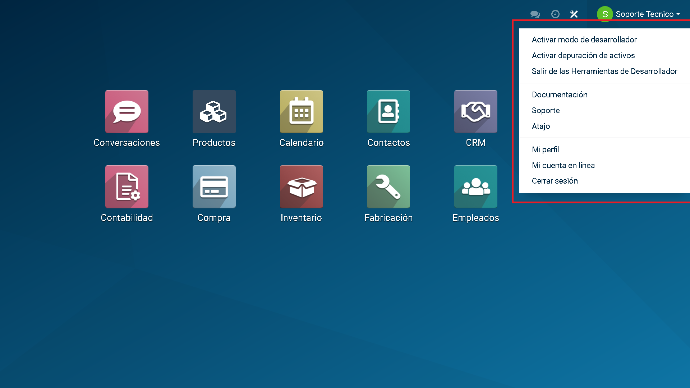The image size is (690, 388).
Task: Open the Documentación menu entry
Action: pyautogui.click(x=559, y=95)
